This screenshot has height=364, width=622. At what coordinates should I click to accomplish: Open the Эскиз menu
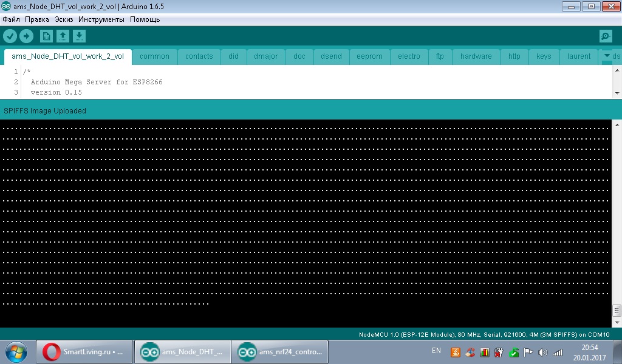(64, 19)
